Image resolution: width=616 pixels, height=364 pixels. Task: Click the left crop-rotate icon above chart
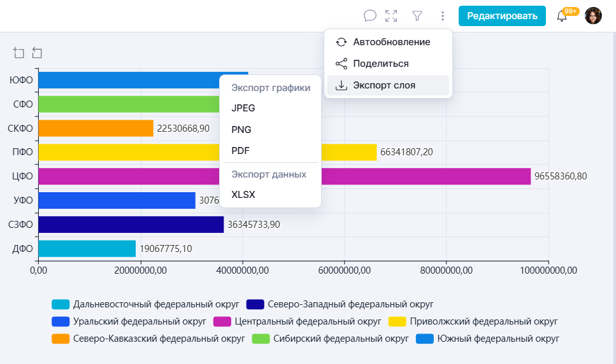click(19, 53)
